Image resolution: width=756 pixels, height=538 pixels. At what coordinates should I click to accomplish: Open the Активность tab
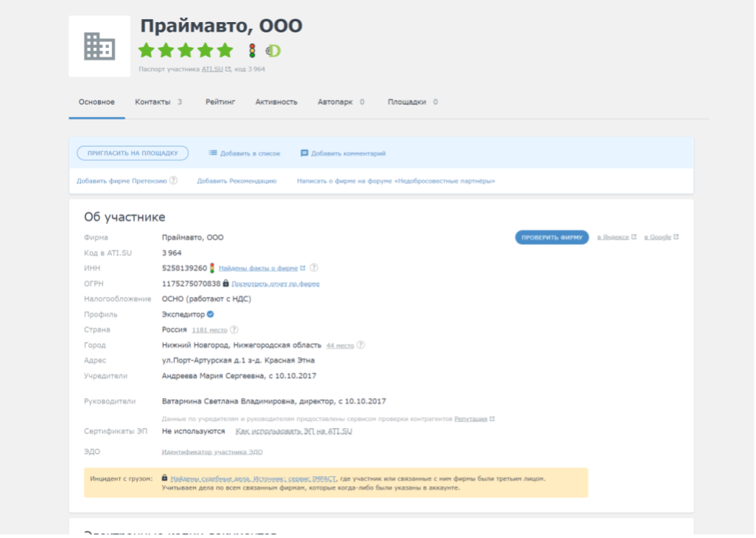click(276, 102)
